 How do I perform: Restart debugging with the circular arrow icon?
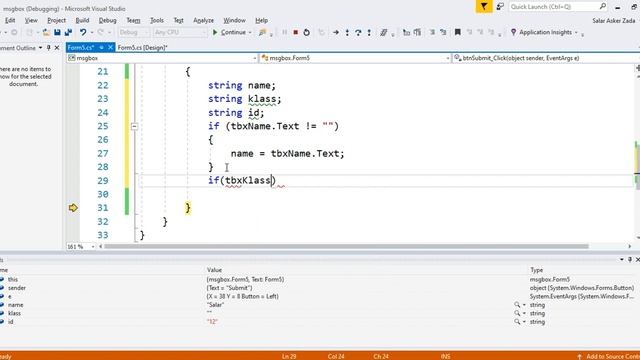[307, 32]
